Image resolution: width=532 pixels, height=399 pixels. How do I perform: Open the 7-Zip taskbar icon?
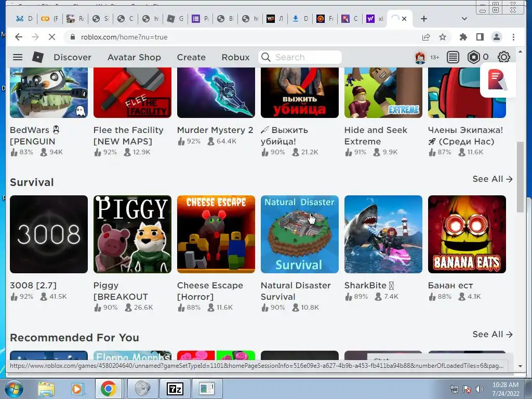(175, 389)
